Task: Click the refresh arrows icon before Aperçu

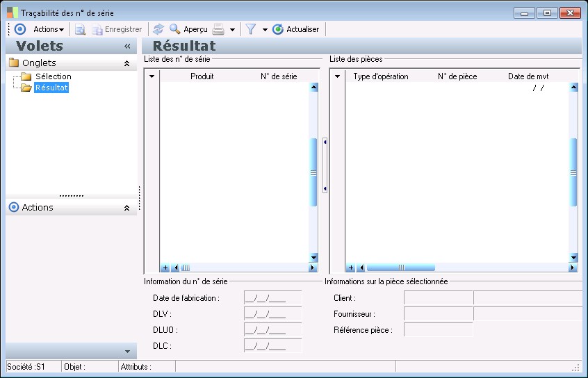Action: (x=158, y=29)
